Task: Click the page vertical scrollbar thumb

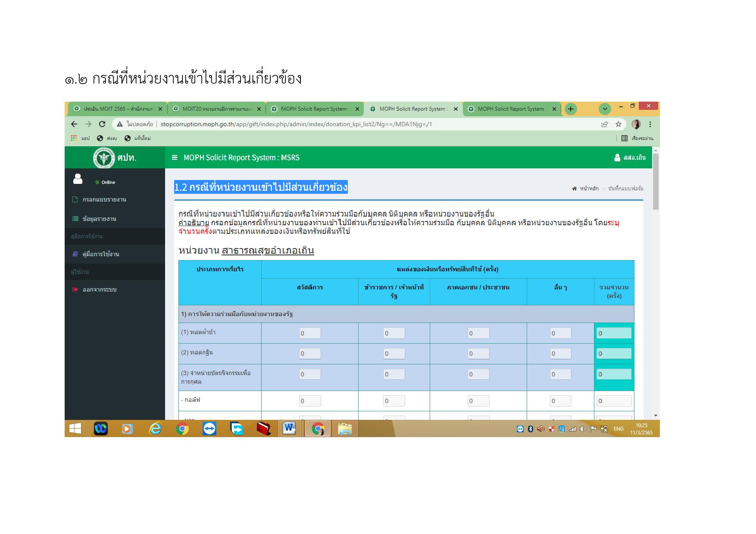Action: point(656,182)
